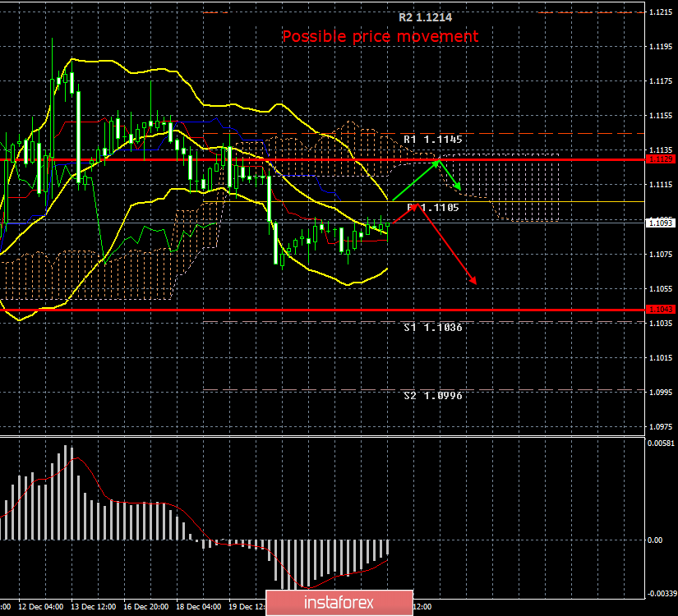Click the highlighted 1.1129 price marker
The image size is (678, 616).
pyautogui.click(x=661, y=159)
